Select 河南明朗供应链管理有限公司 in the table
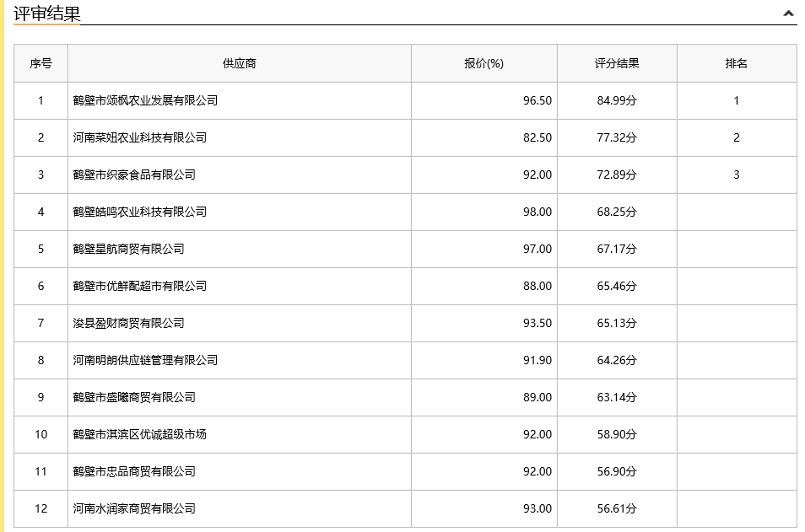The image size is (805, 532). [145, 360]
